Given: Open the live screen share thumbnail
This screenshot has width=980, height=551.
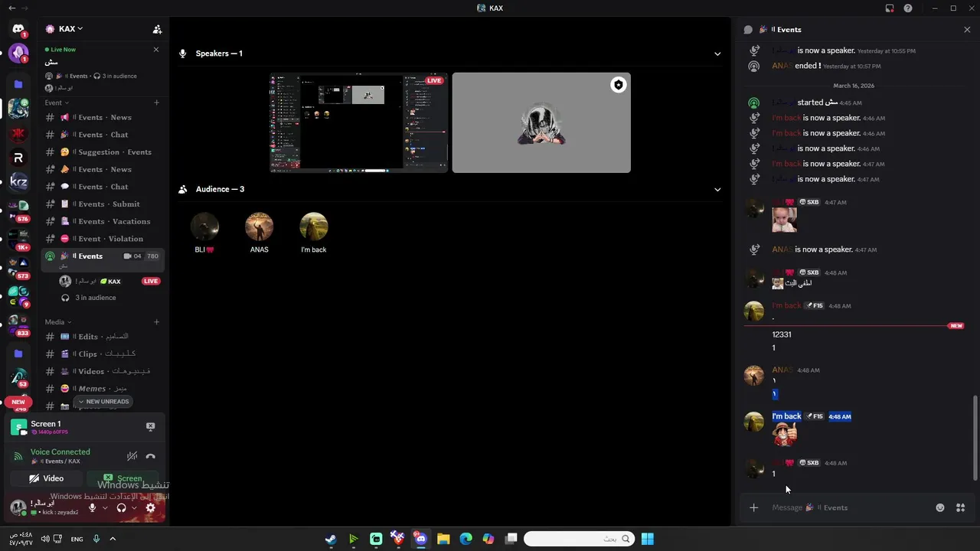Looking at the screenshot, I should [359, 122].
